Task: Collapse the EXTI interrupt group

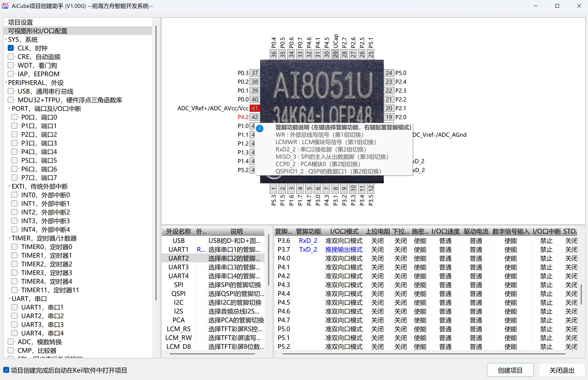Action: 9,186
